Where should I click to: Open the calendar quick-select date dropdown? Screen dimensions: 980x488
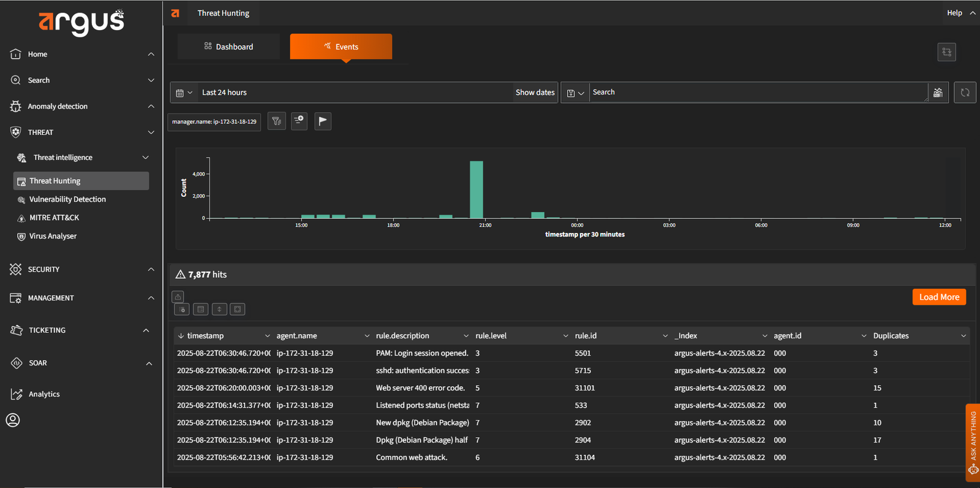184,93
